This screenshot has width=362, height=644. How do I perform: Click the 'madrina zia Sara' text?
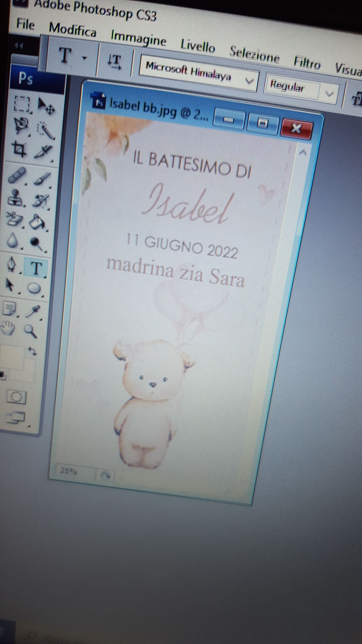click(176, 272)
